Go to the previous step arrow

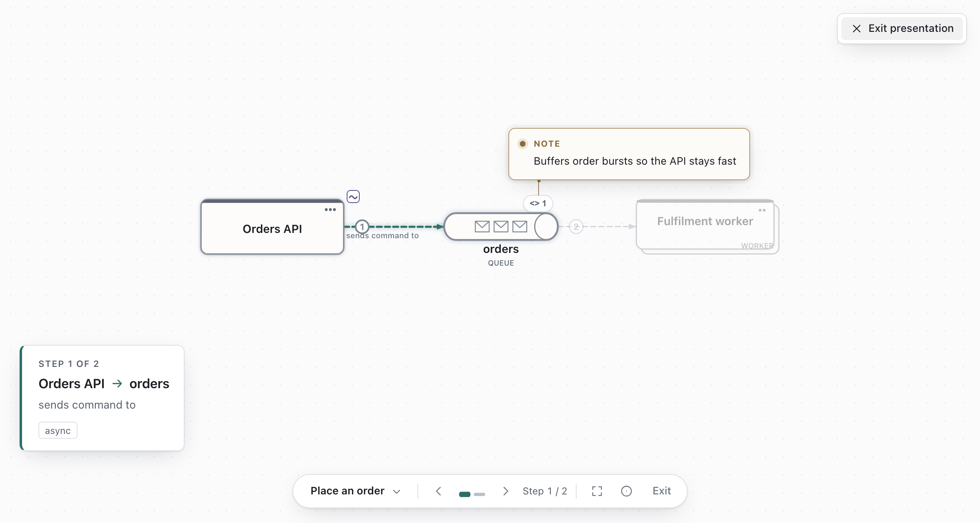439,491
